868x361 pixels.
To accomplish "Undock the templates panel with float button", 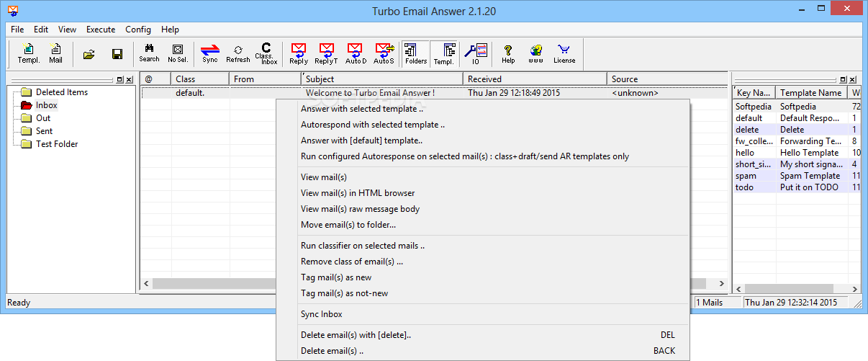I will click(x=844, y=80).
